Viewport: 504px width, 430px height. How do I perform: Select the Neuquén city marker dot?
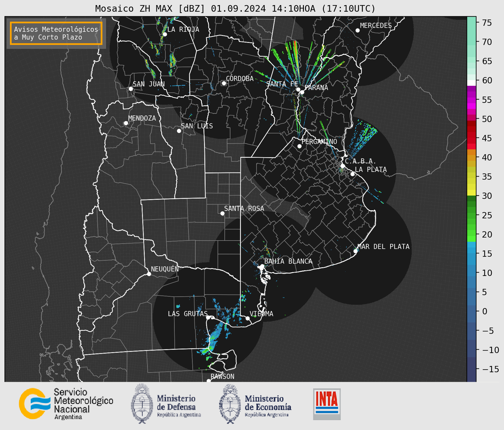click(x=149, y=274)
